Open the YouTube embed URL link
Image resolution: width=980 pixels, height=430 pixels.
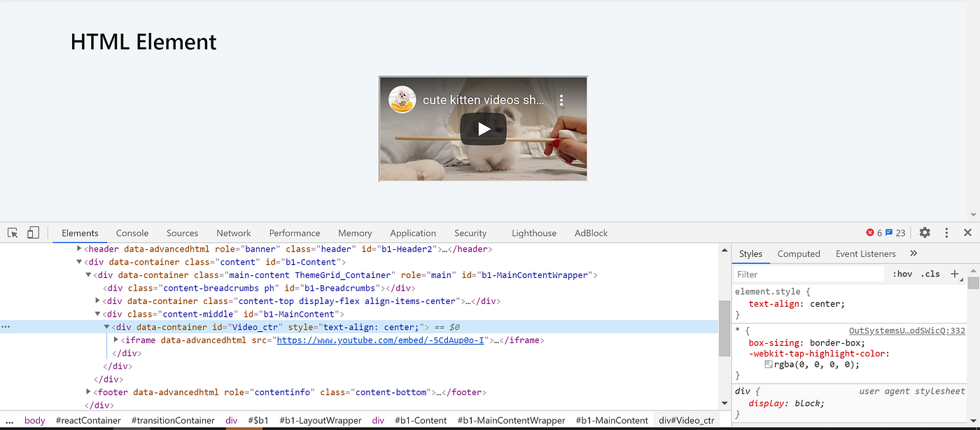click(x=381, y=340)
